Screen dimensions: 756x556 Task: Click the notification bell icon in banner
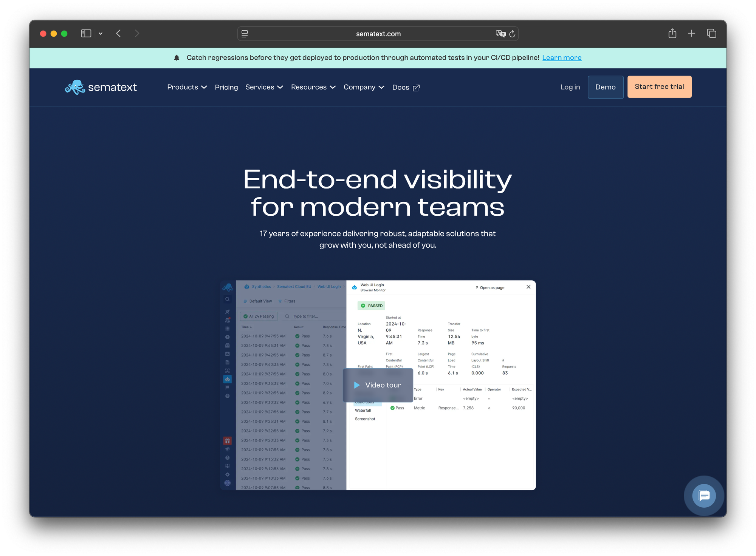pyautogui.click(x=177, y=58)
